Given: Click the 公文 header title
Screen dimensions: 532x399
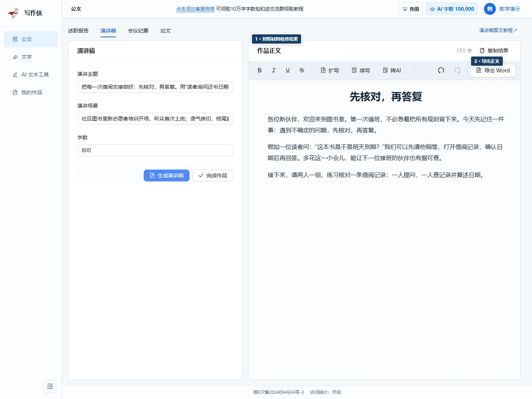Looking at the screenshot, I should (76, 9).
